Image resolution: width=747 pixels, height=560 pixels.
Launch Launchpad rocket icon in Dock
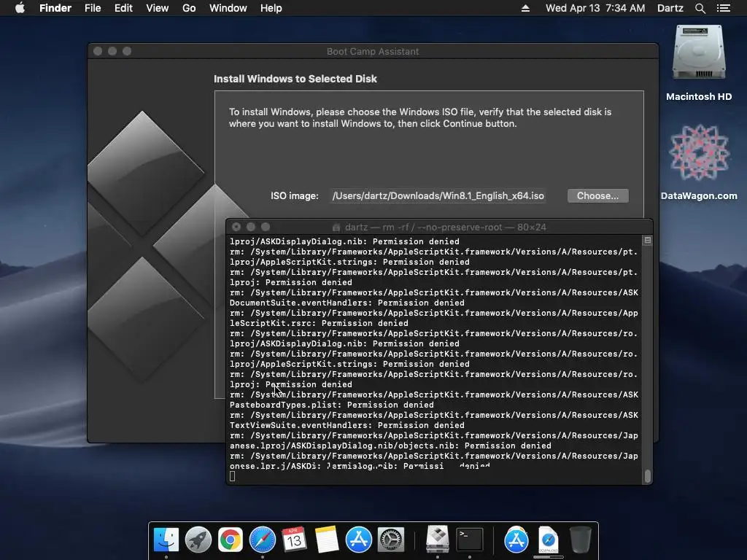(x=198, y=540)
